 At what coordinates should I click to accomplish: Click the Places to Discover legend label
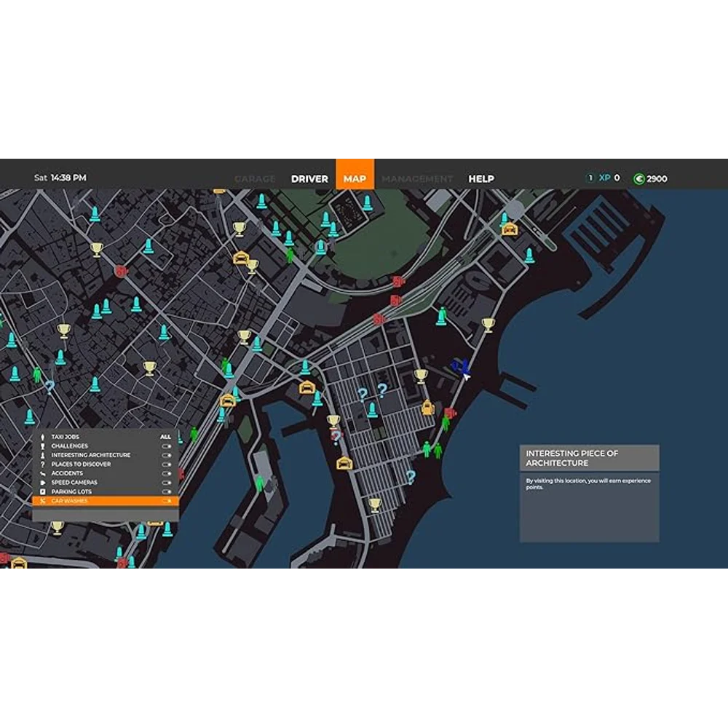click(x=82, y=464)
